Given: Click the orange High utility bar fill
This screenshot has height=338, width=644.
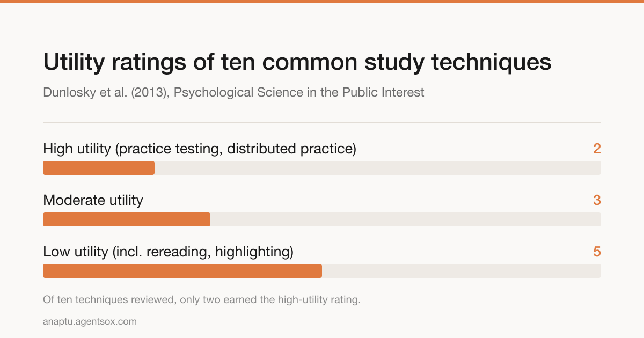Looking at the screenshot, I should pos(99,168).
